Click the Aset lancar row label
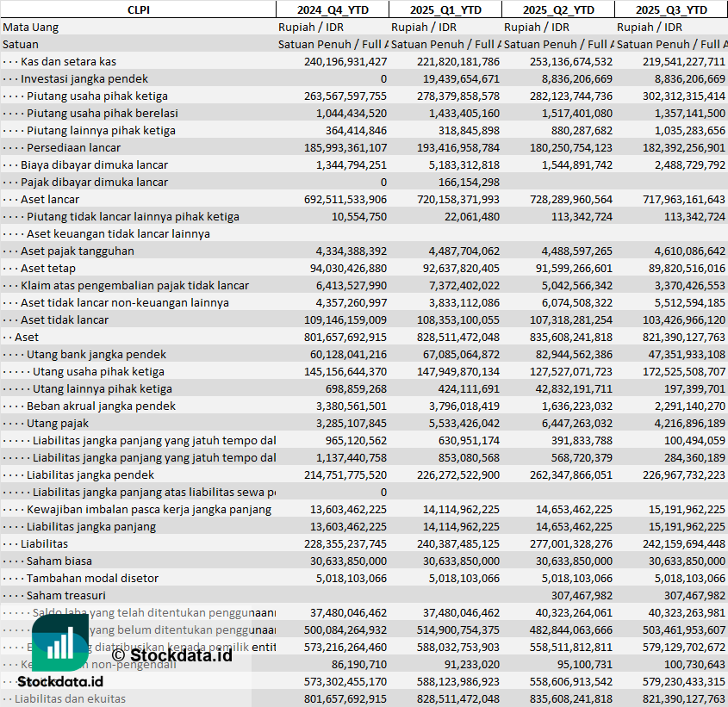 [50, 199]
